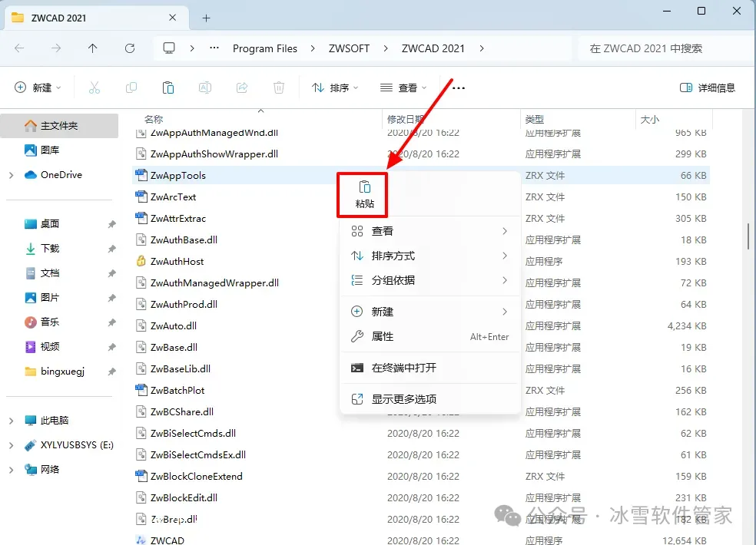Select ZwBiSelectCmds.dll file
This screenshot has height=545, width=756.
coord(193,433)
